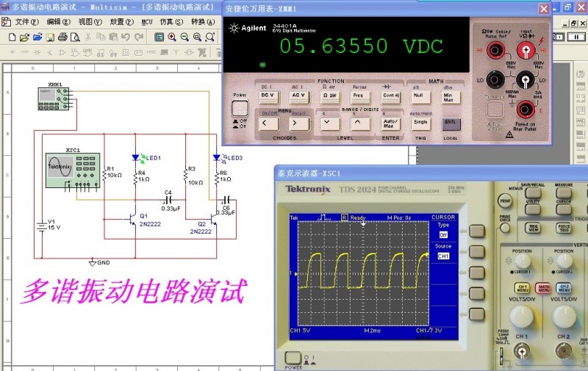The image size is (588, 371).
Task: Click the CH 1 VOLTS/DIV knob
Action: point(522,316)
